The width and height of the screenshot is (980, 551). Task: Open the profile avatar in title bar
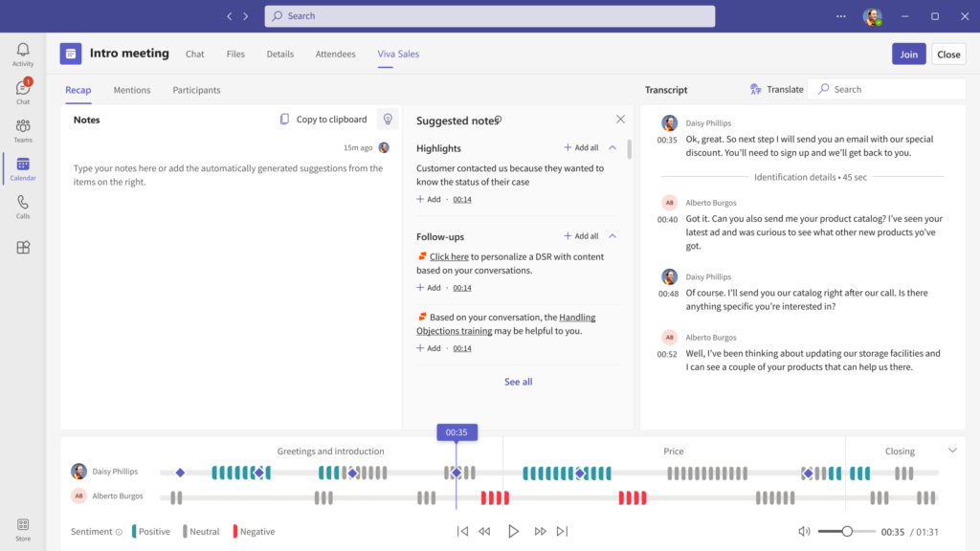click(x=873, y=16)
